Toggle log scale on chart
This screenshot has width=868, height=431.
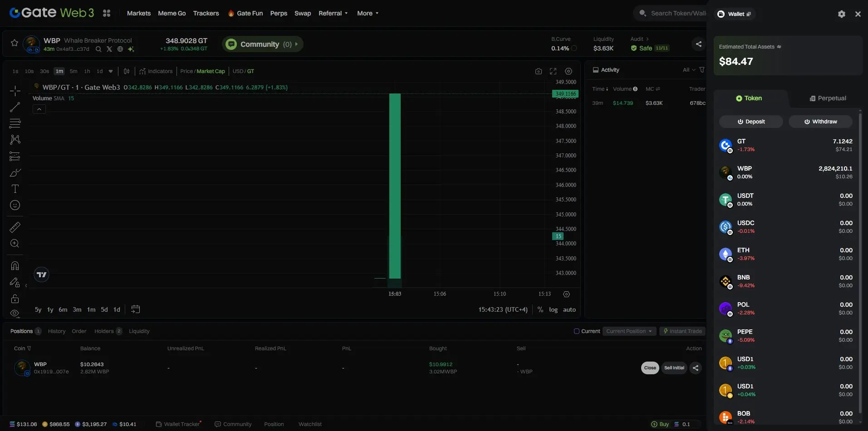tap(553, 309)
